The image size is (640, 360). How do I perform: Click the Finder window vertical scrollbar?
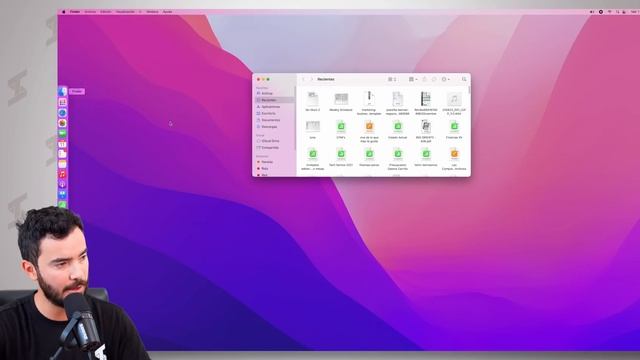click(469, 90)
